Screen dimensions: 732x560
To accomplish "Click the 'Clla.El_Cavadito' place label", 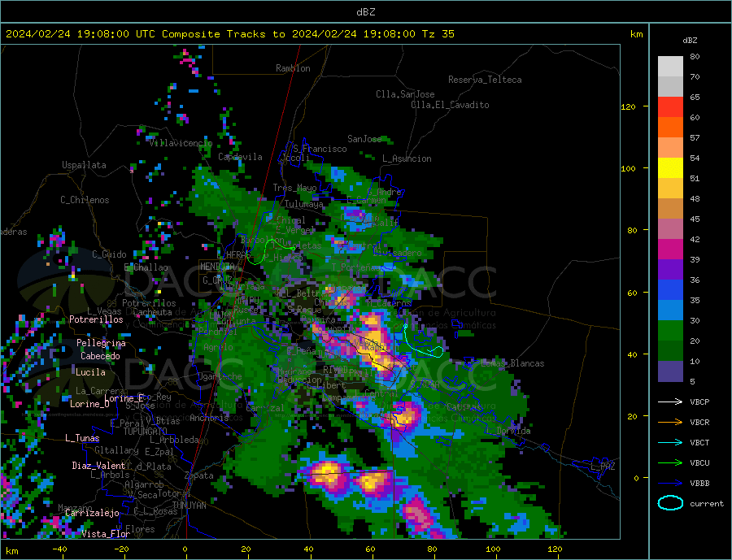I will click(450, 105).
